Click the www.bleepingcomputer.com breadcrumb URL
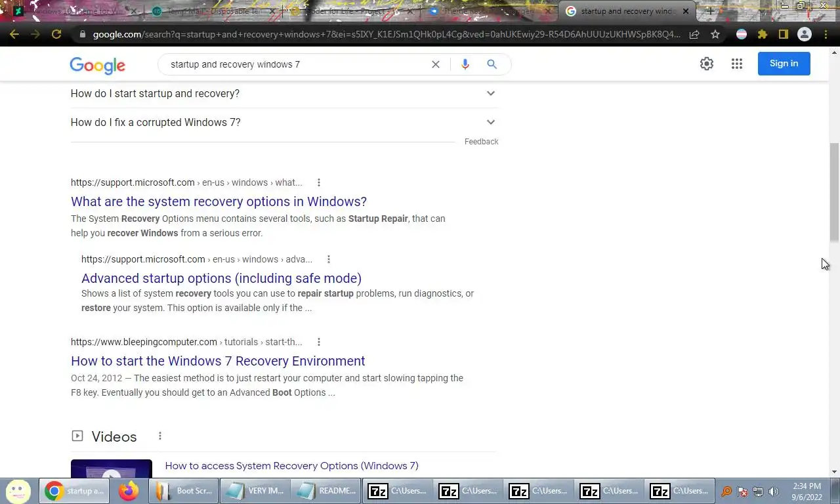Viewport: 840px width, 504px height. click(x=186, y=342)
